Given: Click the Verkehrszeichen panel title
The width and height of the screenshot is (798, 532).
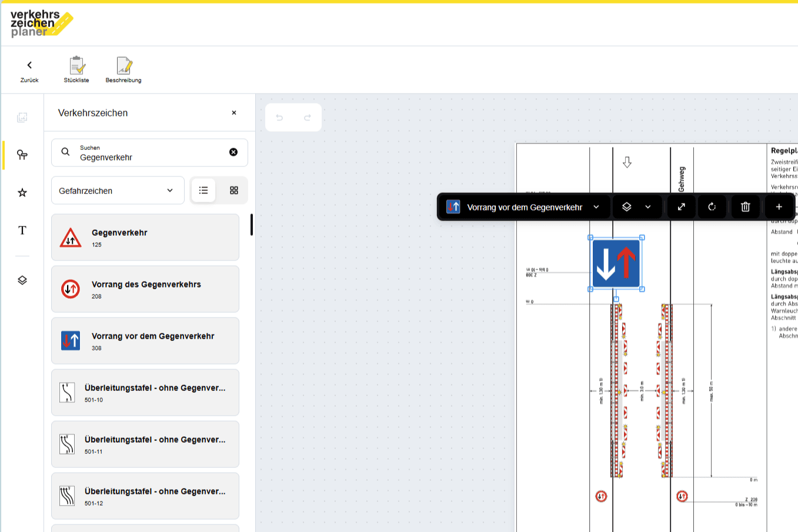Looking at the screenshot, I should tap(93, 113).
